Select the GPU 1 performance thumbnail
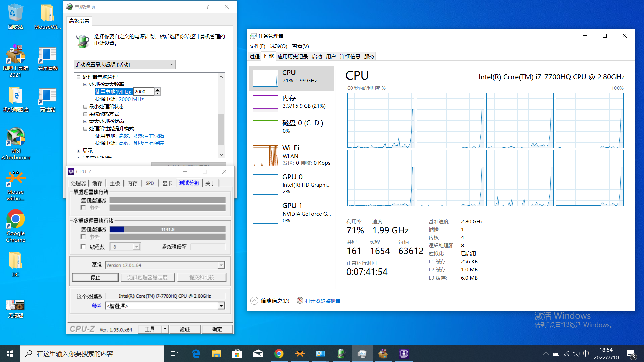 coord(265,213)
